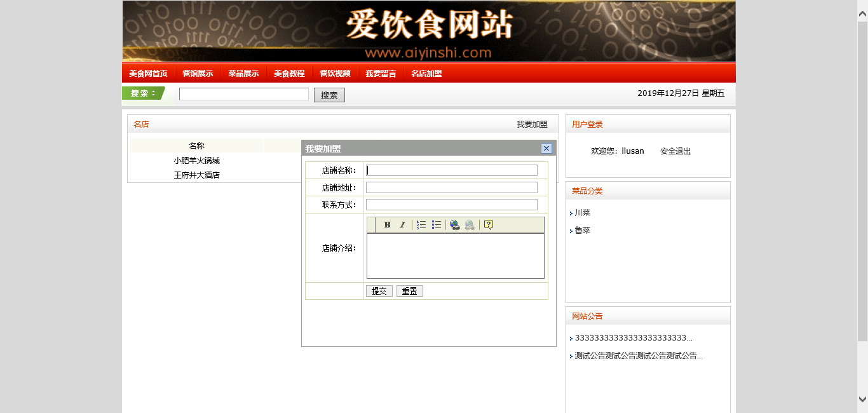Click the 安全退出 logout link
This screenshot has height=413, width=868.
(x=675, y=151)
